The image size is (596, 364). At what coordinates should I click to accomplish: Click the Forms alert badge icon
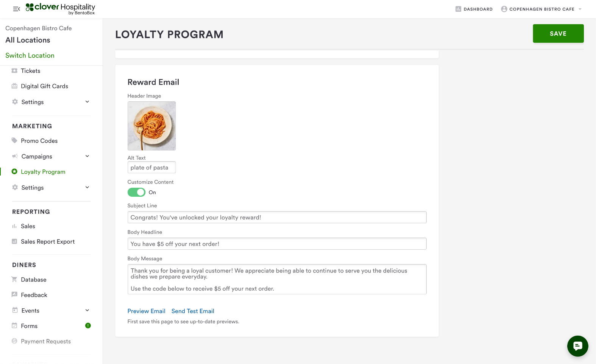tap(88, 326)
